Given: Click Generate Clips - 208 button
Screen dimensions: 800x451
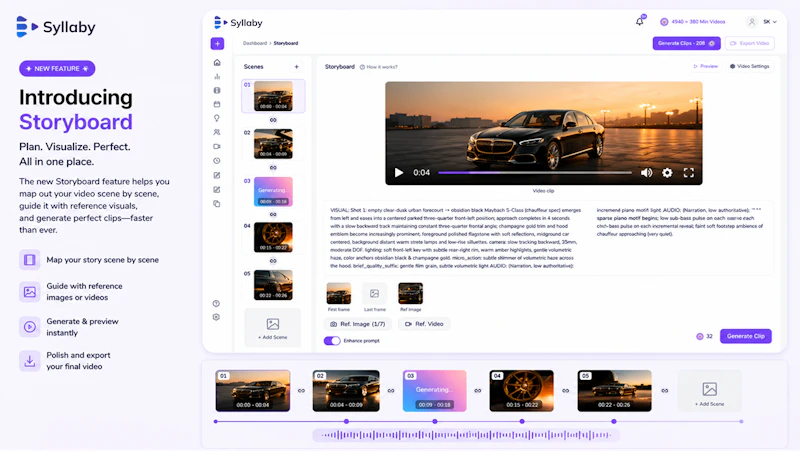Looking at the screenshot, I should pos(686,43).
